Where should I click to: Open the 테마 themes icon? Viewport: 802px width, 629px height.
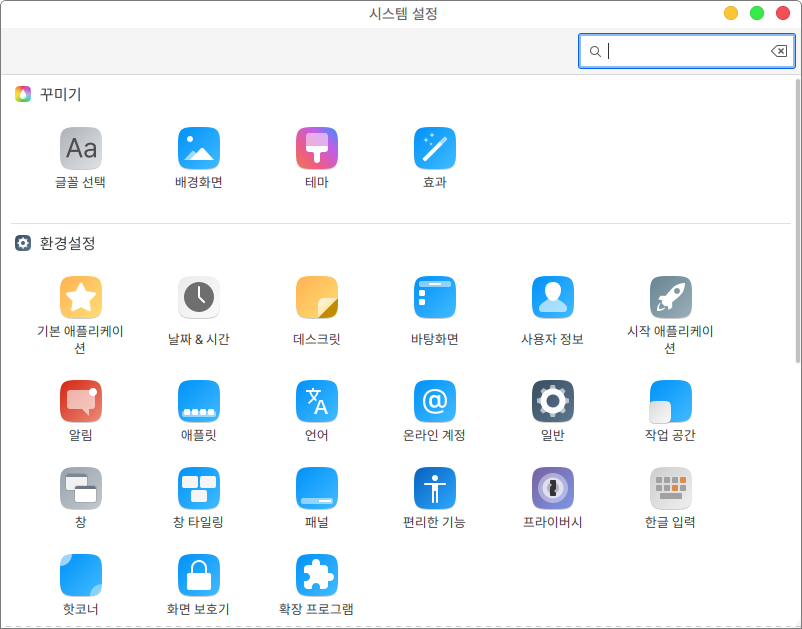316,149
